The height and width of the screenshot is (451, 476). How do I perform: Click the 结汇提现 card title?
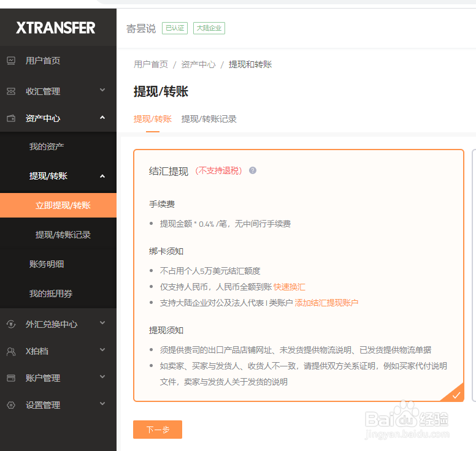pos(169,171)
